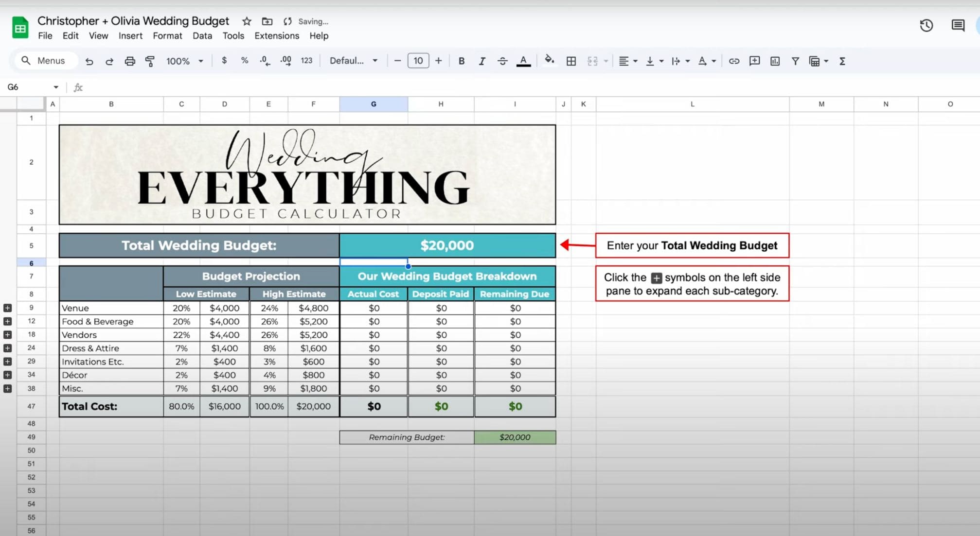
Task: Expand the Venue row group
Action: pyautogui.click(x=7, y=308)
